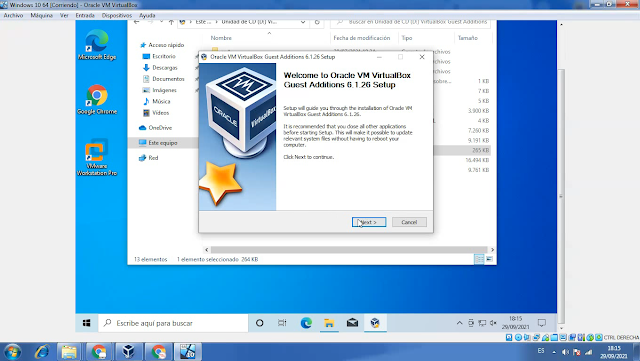The image size is (640, 361).
Task: Click VirtualBox hard disk status icon
Action: 509,337
